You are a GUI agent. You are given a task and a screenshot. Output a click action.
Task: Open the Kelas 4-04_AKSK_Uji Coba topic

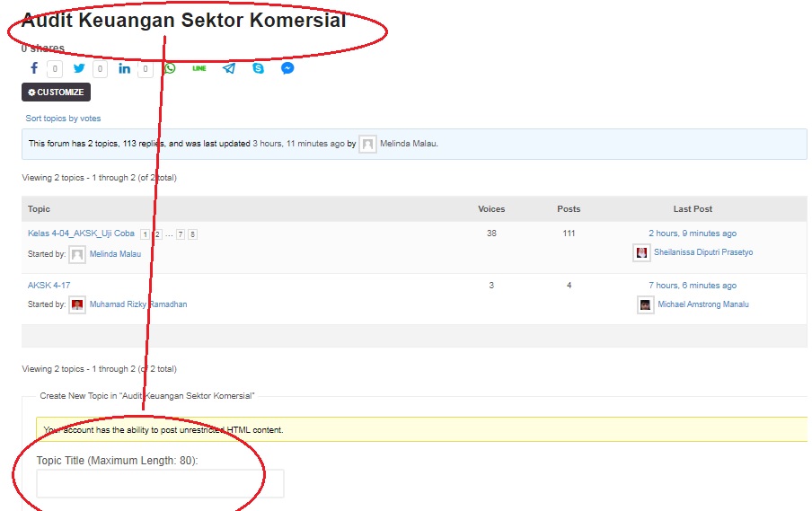tap(81, 233)
